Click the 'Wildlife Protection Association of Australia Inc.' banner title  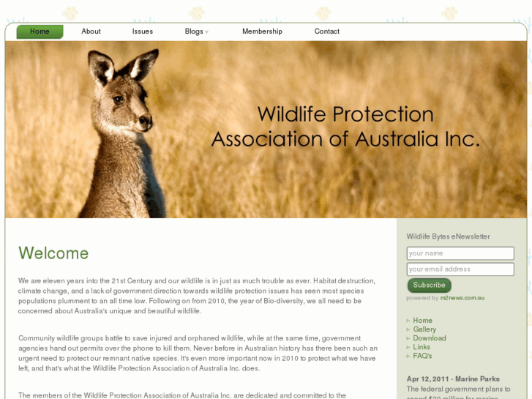point(345,127)
